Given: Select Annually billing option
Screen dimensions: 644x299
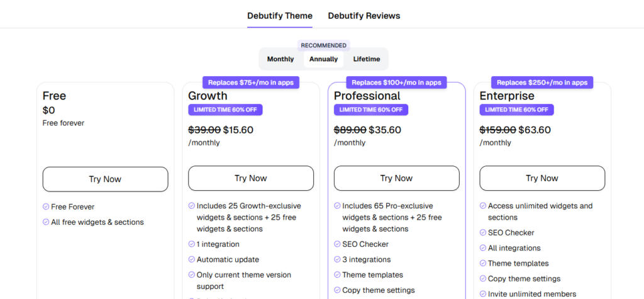Looking at the screenshot, I should [x=323, y=59].
